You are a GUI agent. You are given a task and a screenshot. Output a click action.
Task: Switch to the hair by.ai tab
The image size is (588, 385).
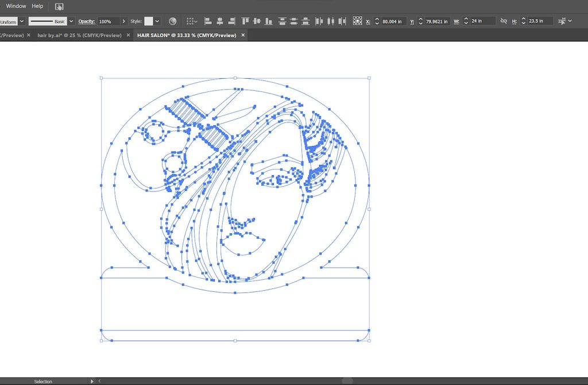79,35
